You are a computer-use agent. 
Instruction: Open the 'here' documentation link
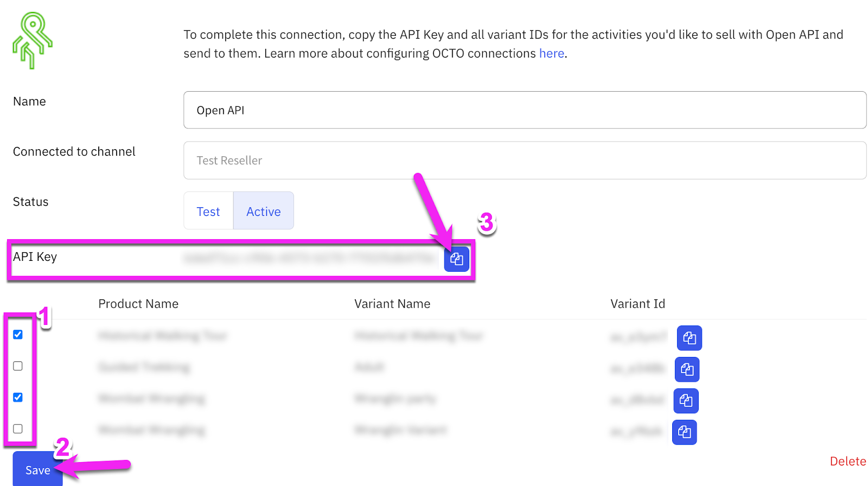tap(552, 53)
